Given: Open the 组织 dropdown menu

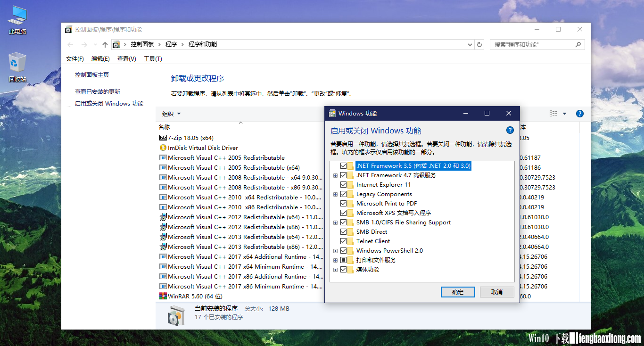Looking at the screenshot, I should coord(172,114).
